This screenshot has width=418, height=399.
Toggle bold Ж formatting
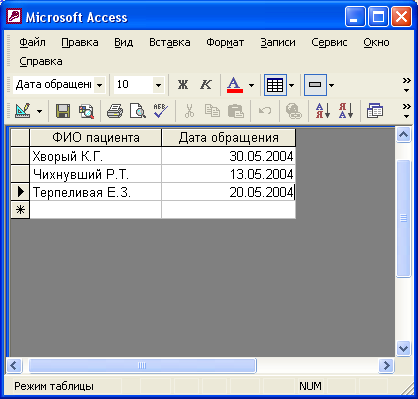(x=183, y=85)
